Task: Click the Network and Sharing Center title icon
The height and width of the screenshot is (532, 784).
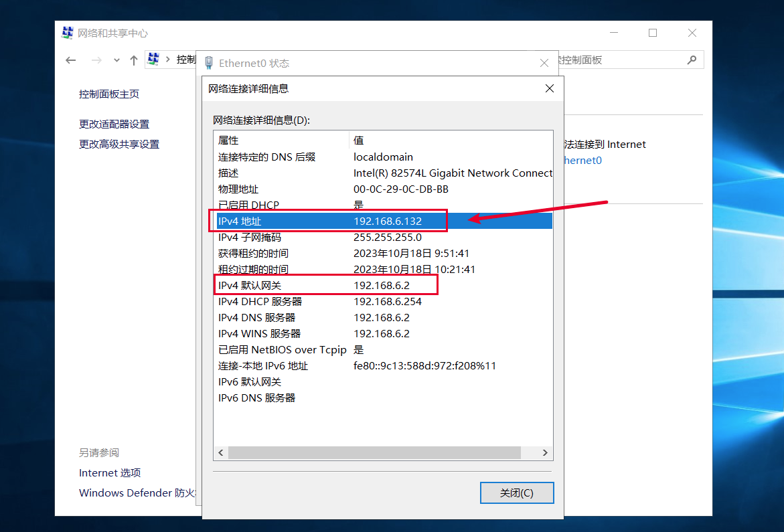Action: 67,33
